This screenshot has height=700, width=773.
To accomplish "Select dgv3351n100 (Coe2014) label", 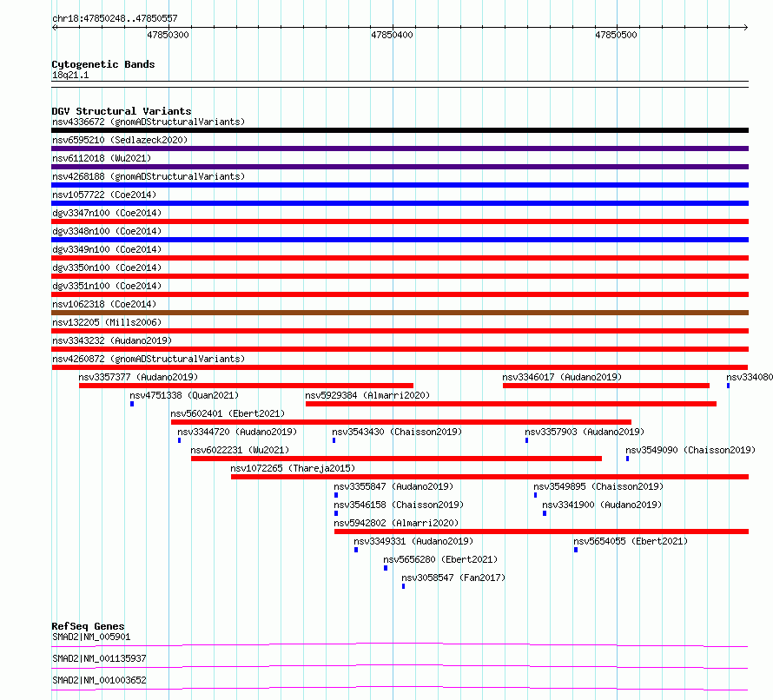I will 107,286.
